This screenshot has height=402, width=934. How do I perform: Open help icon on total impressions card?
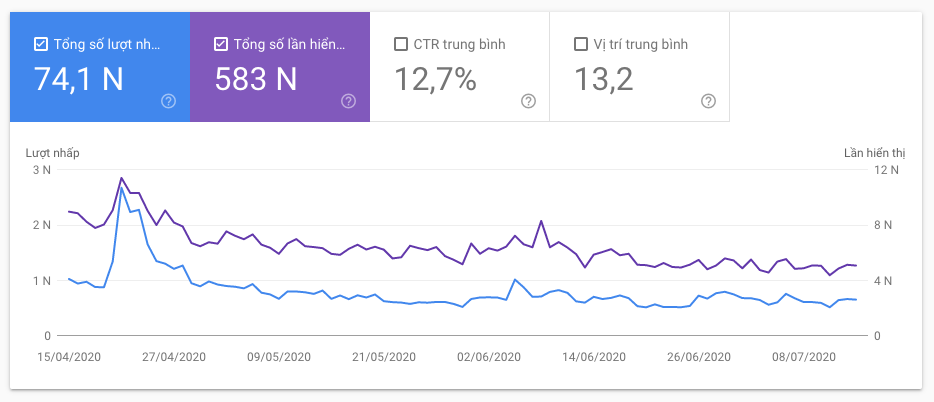tap(348, 101)
